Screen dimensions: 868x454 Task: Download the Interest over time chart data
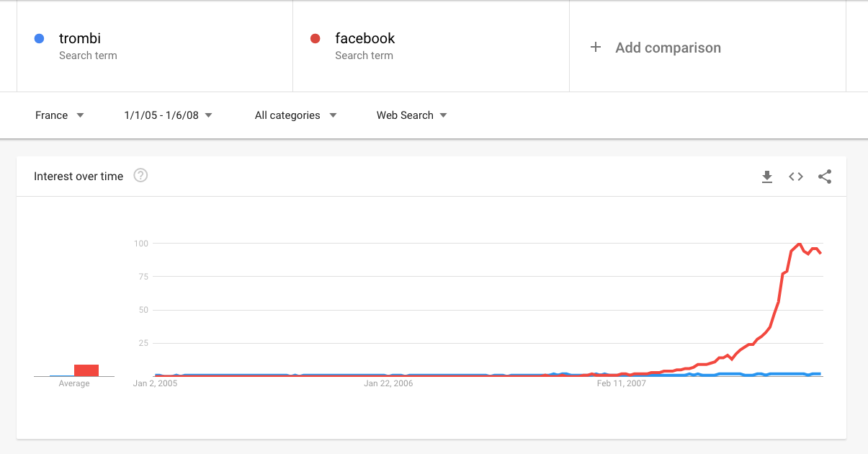click(x=767, y=177)
